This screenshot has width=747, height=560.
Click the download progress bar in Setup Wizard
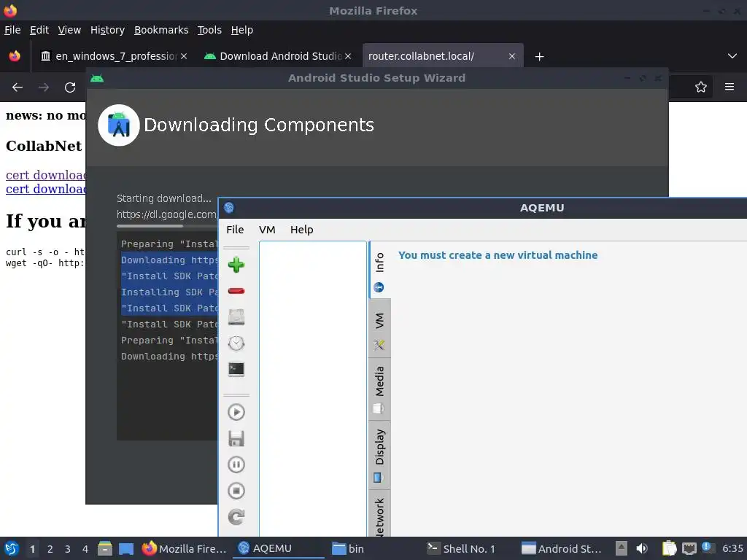pyautogui.click(x=167, y=226)
